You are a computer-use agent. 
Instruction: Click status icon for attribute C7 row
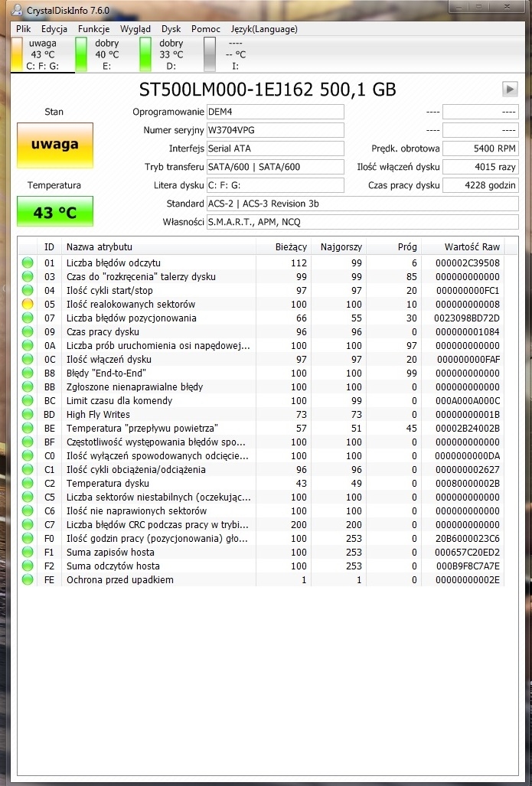coord(28,524)
